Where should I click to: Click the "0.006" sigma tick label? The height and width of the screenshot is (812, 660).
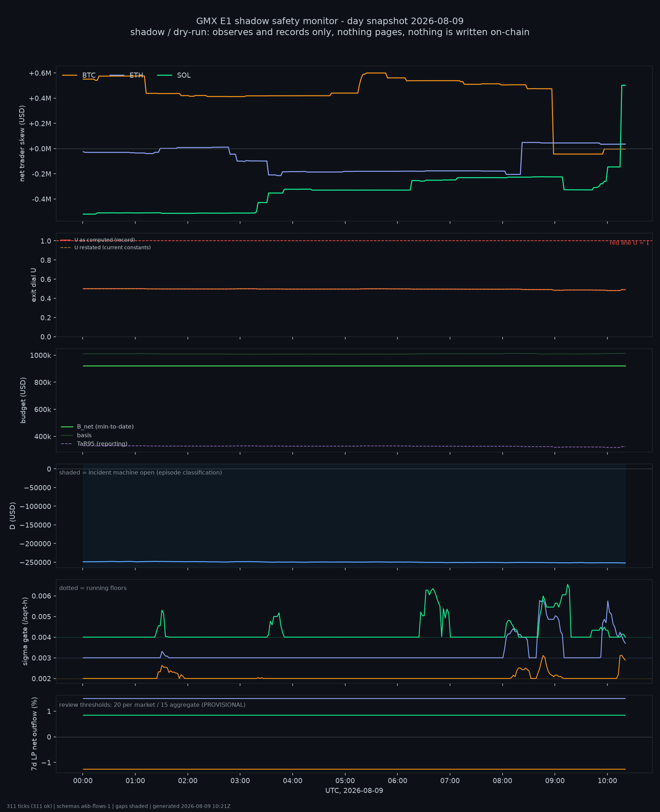pos(41,596)
